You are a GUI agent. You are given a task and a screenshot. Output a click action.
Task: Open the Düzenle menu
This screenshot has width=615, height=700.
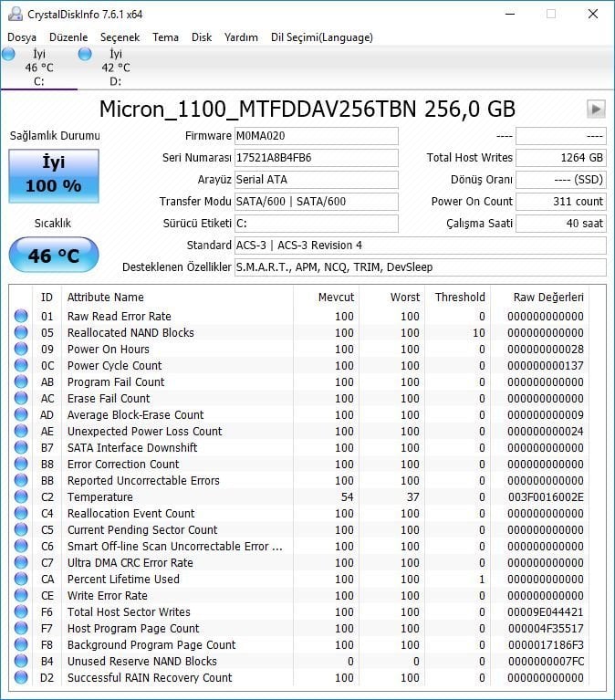(68, 37)
